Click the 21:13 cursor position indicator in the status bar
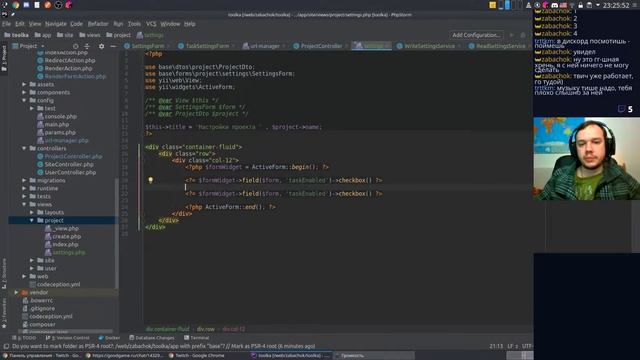Image resolution: width=640 pixels, height=360 pixels. 496,346
